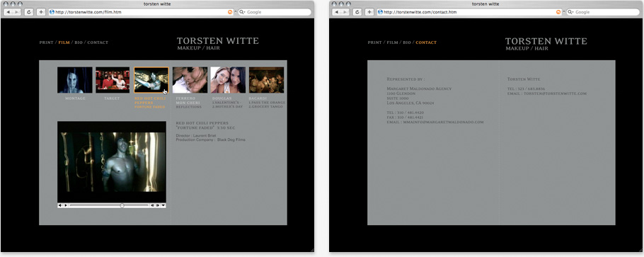Viewport: 644px width, 257px height.
Task: Click 'Production Company : Black Dog Films' text
Action: (211, 139)
